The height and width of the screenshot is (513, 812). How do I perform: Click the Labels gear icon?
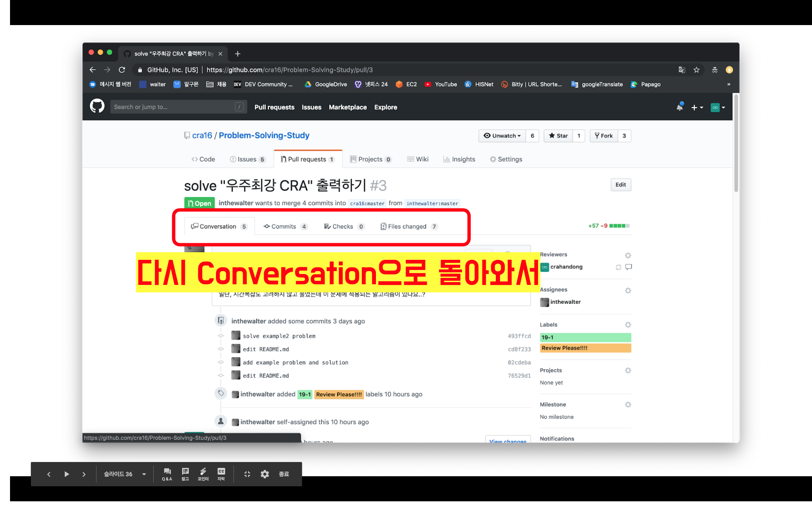[628, 325]
